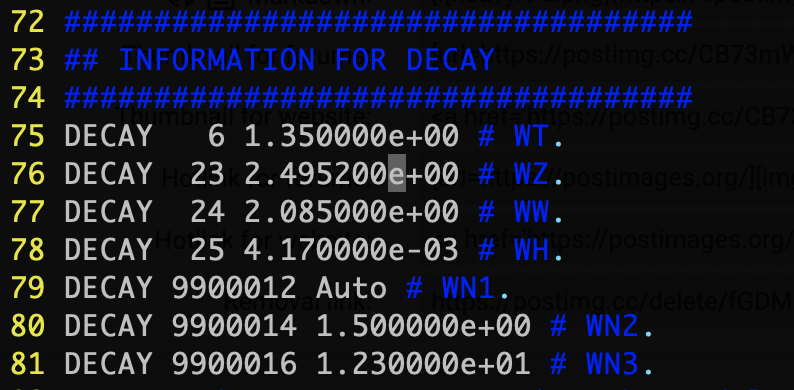The image size is (794, 390).
Task: Click particle ID 25 on line 78
Action: point(208,249)
